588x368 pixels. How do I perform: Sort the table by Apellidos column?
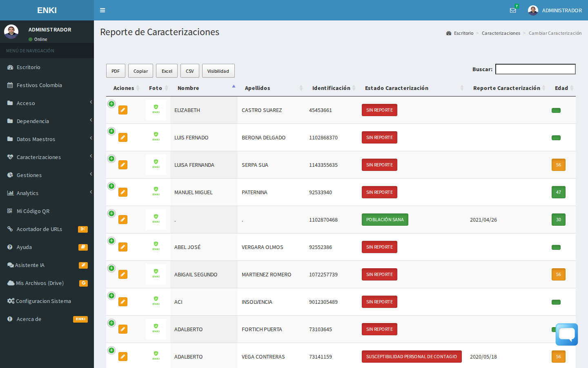tap(271, 88)
